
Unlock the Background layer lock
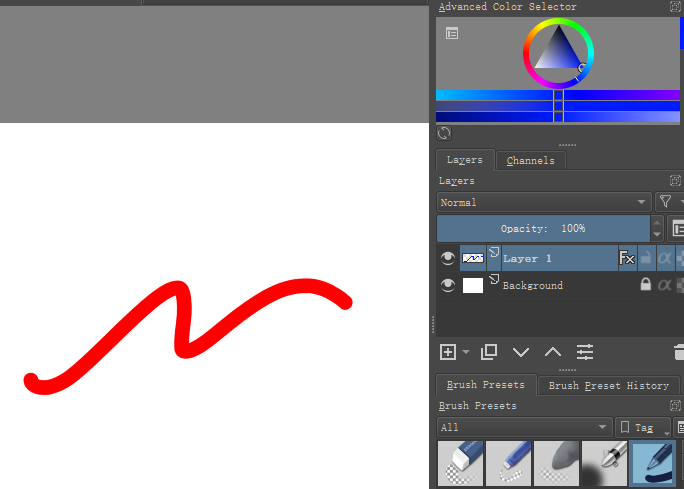[646, 285]
